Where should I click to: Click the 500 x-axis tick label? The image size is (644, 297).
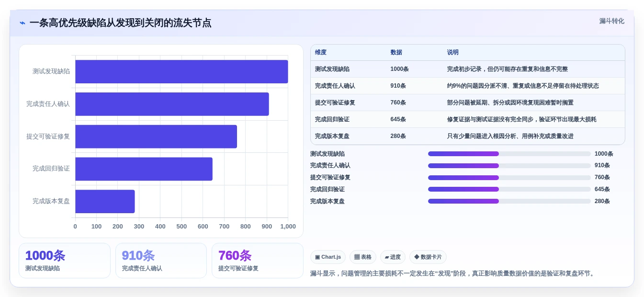[x=181, y=227]
